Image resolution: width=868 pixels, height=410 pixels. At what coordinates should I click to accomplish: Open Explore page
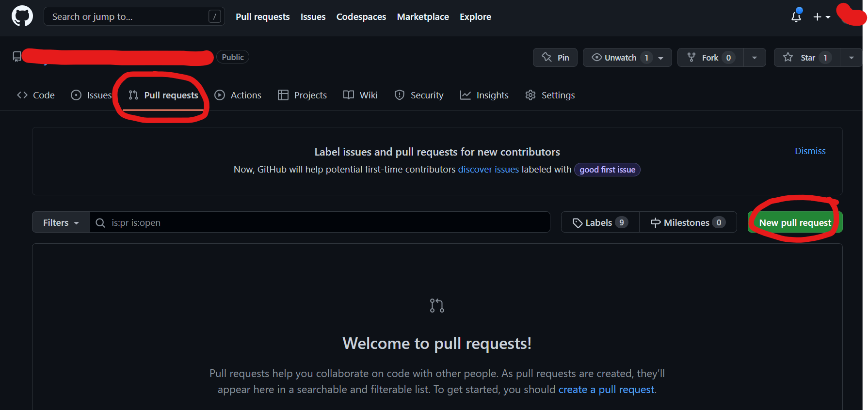pyautogui.click(x=475, y=16)
